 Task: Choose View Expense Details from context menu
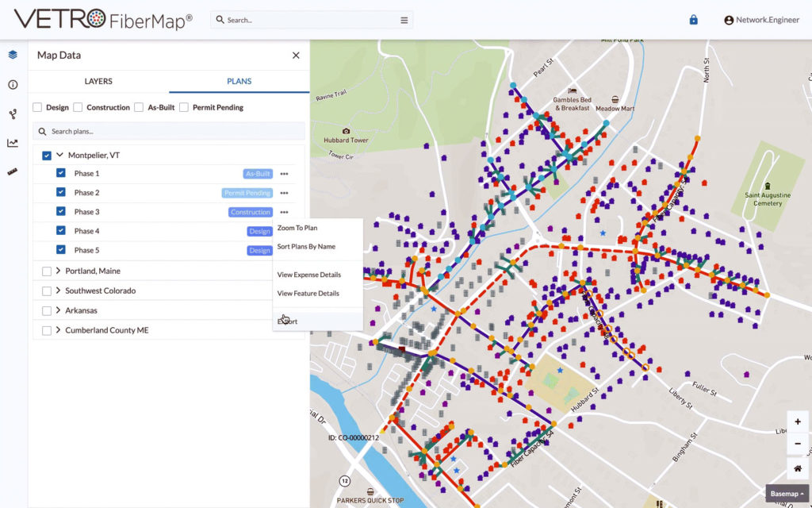pyautogui.click(x=309, y=275)
